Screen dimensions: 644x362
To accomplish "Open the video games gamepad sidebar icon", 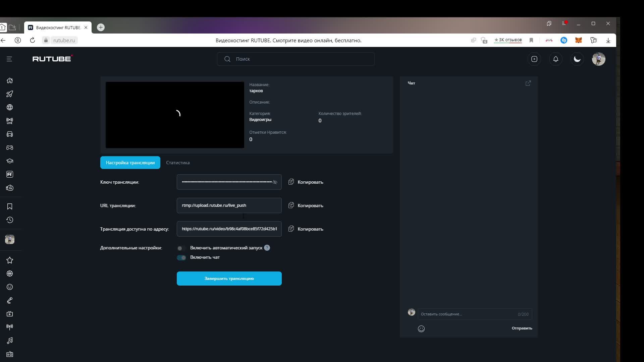I will pos(10,147).
